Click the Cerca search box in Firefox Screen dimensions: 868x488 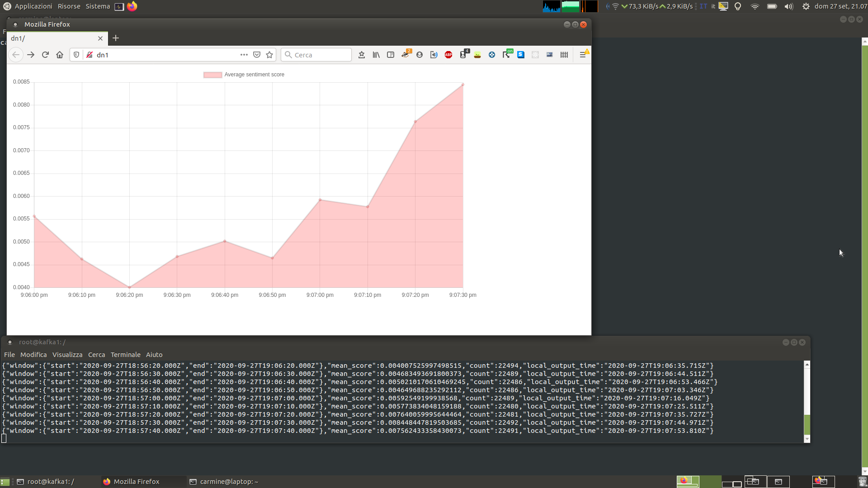pyautogui.click(x=316, y=55)
